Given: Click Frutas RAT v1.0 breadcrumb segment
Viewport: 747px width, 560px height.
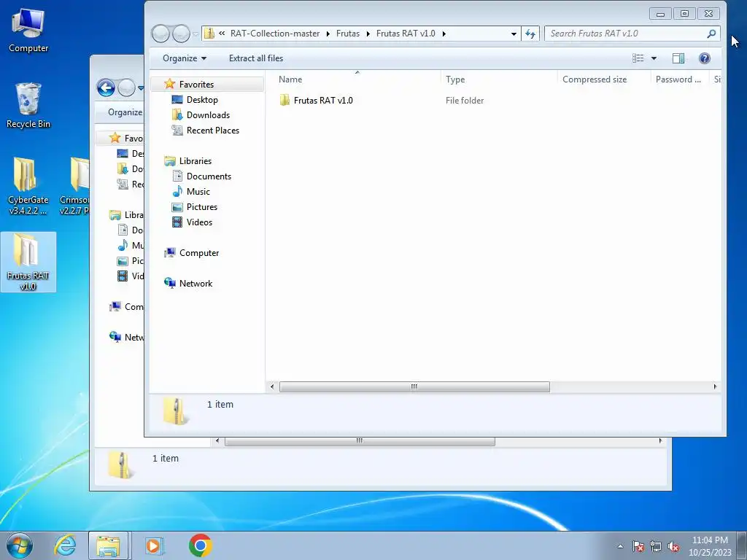Looking at the screenshot, I should click(406, 34).
